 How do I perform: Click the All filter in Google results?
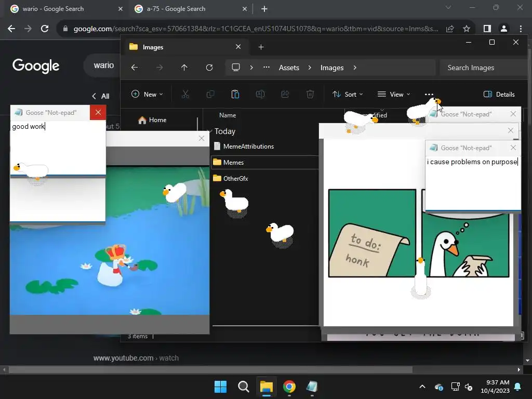(x=105, y=96)
